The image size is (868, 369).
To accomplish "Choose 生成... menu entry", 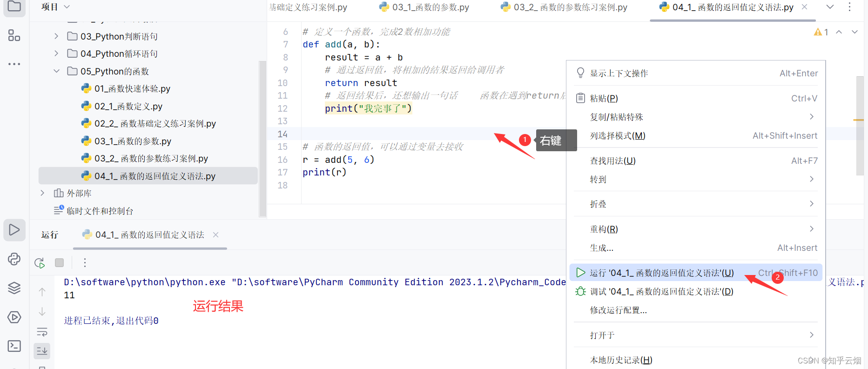I will coord(696,248).
